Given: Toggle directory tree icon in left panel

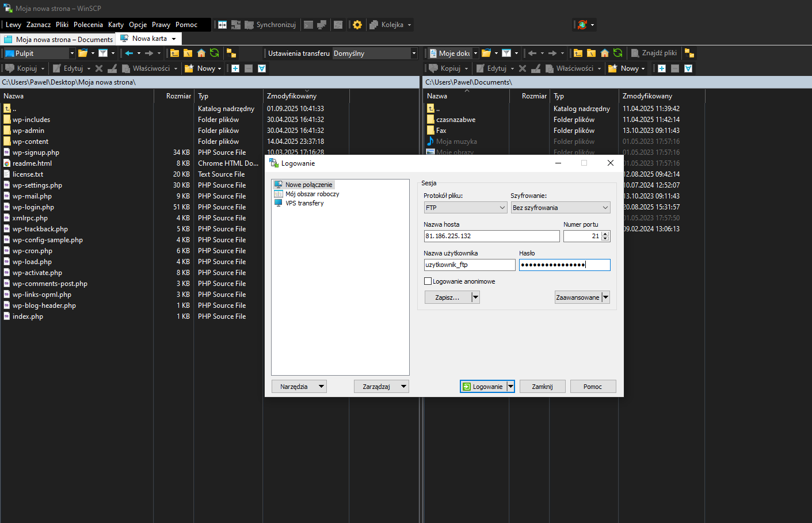Looking at the screenshot, I should pyautogui.click(x=231, y=53).
